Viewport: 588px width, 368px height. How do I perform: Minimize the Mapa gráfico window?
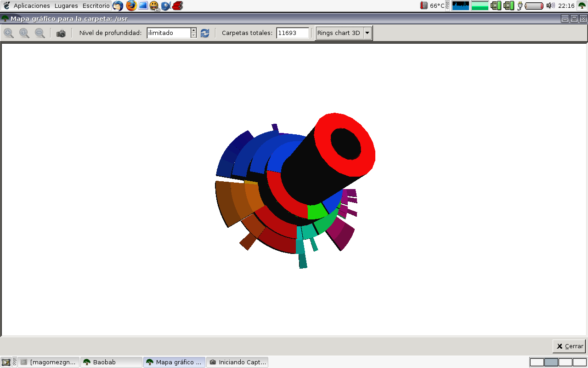coord(565,18)
